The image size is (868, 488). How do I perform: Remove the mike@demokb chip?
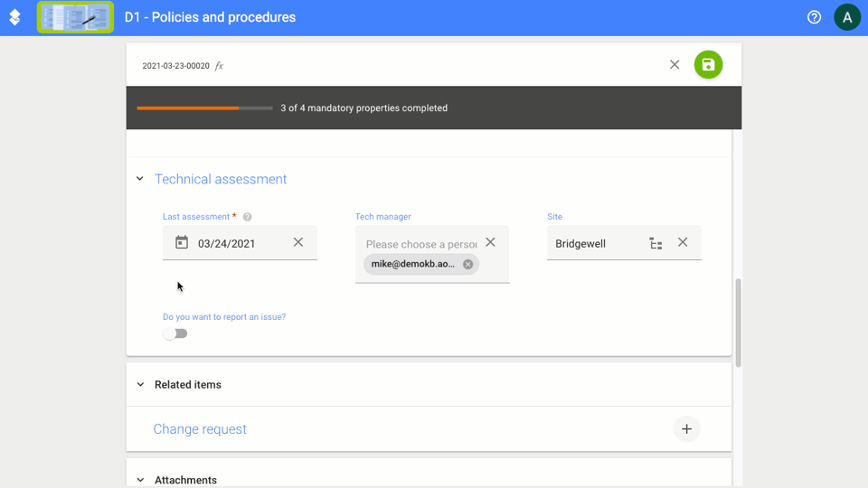pos(467,265)
